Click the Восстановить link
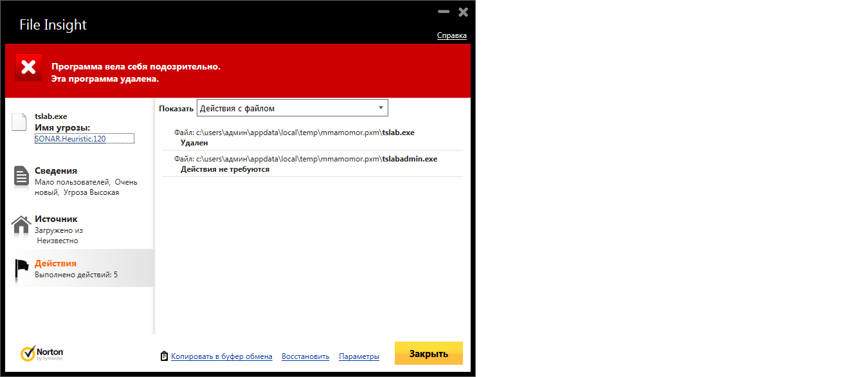 pos(305,356)
